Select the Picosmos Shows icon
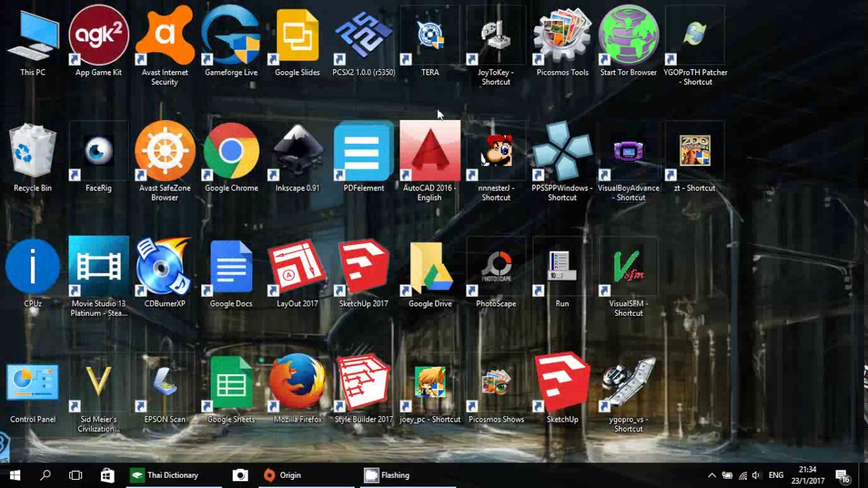Image resolution: width=868 pixels, height=488 pixels. point(496,388)
